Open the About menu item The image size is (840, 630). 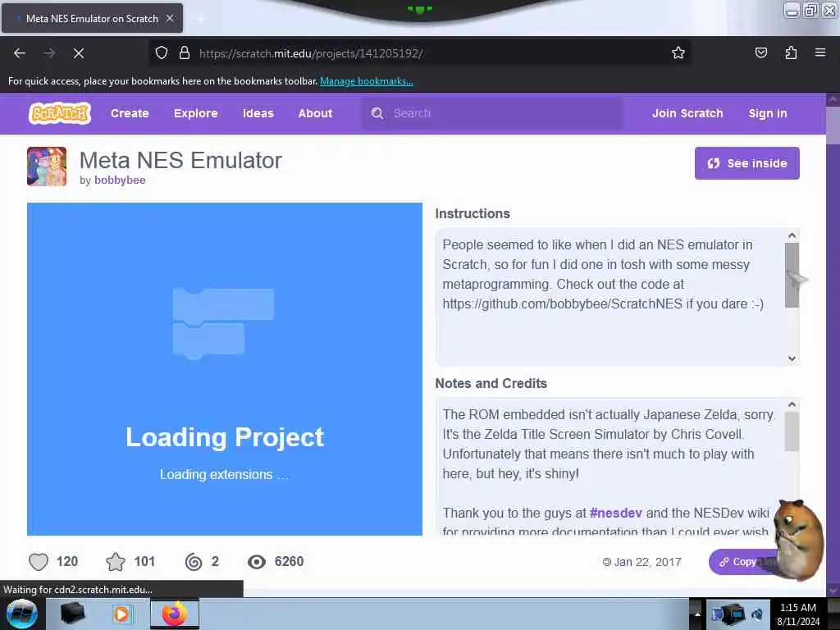(315, 113)
